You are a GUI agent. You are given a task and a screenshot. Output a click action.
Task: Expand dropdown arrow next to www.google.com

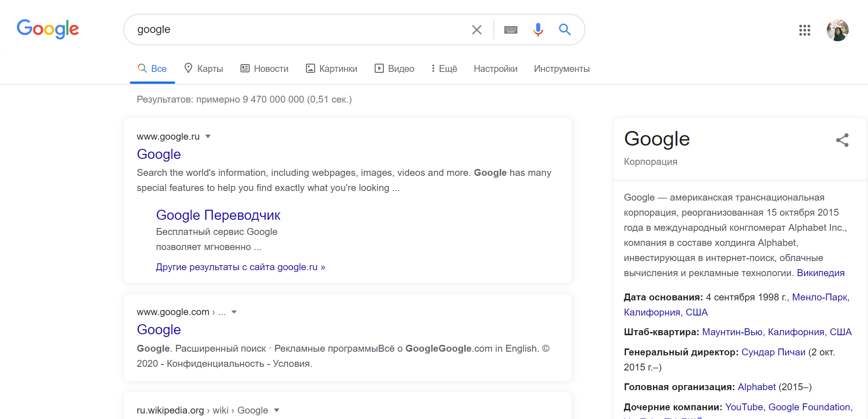coord(234,312)
